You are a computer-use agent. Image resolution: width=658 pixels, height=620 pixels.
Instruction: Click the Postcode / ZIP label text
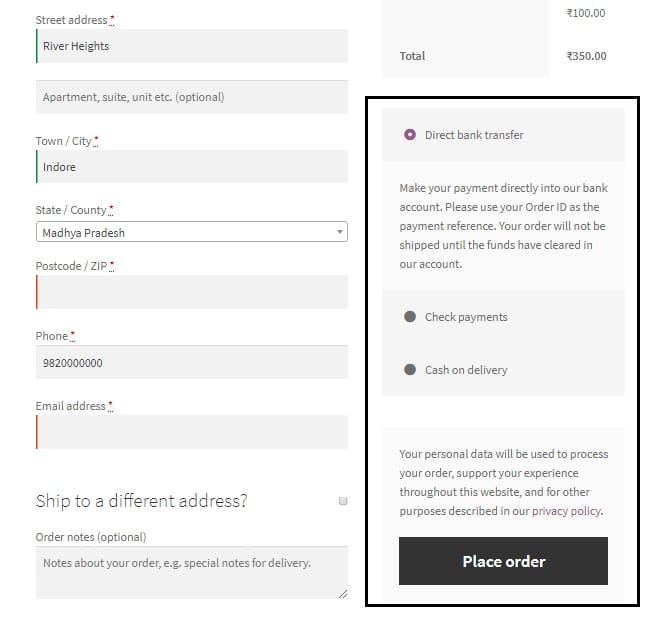tap(72, 266)
